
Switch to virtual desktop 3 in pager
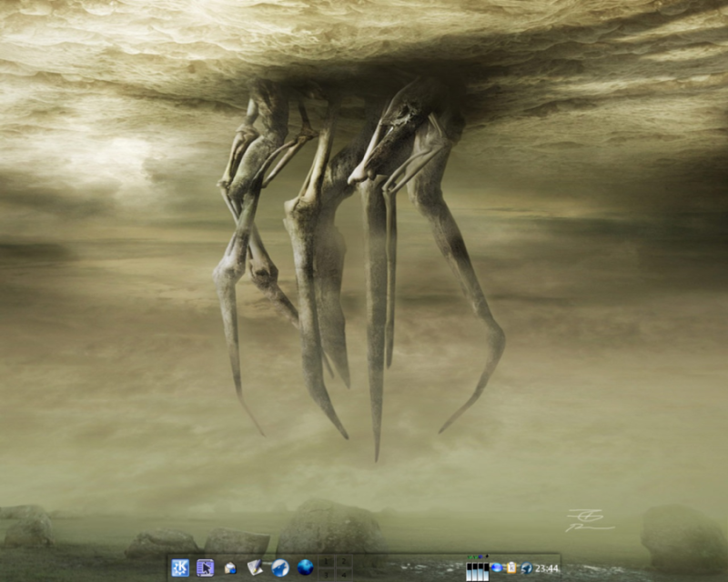coord(327,574)
